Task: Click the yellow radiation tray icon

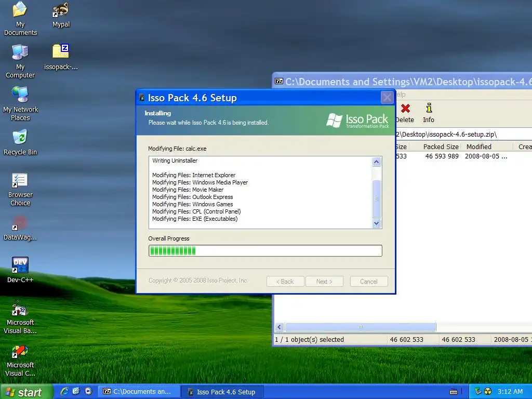Action: 488,392
